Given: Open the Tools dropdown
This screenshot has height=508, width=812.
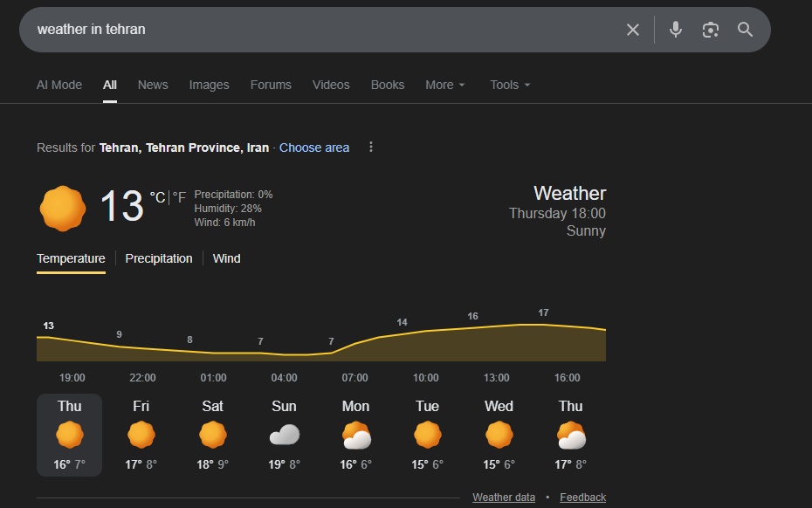Looking at the screenshot, I should point(510,85).
